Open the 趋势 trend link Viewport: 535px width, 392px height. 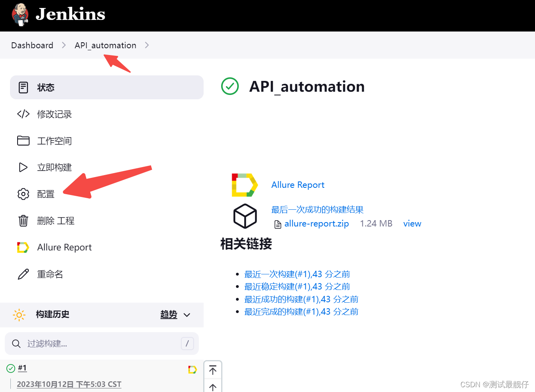coord(168,314)
